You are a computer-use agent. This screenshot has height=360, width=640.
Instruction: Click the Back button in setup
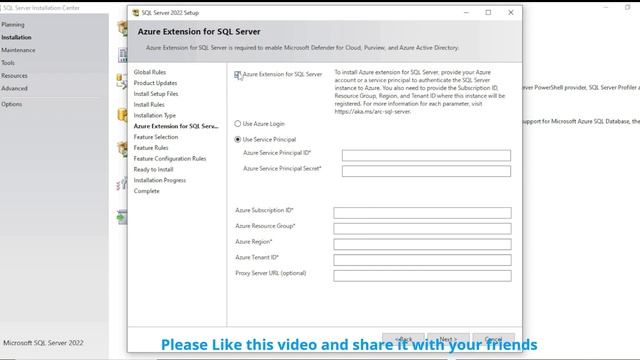point(403,339)
